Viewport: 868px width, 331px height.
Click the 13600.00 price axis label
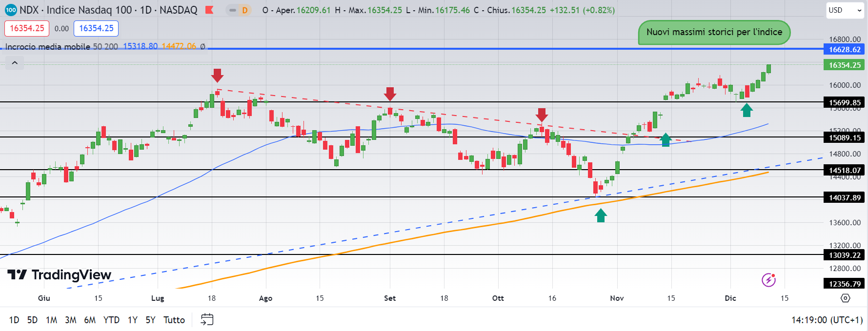tap(845, 222)
